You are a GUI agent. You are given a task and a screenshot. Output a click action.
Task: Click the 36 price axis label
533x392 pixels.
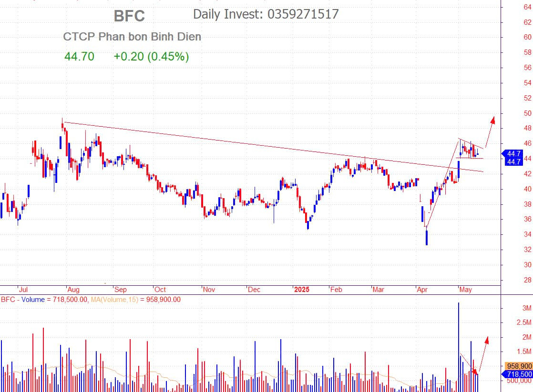(x=527, y=219)
